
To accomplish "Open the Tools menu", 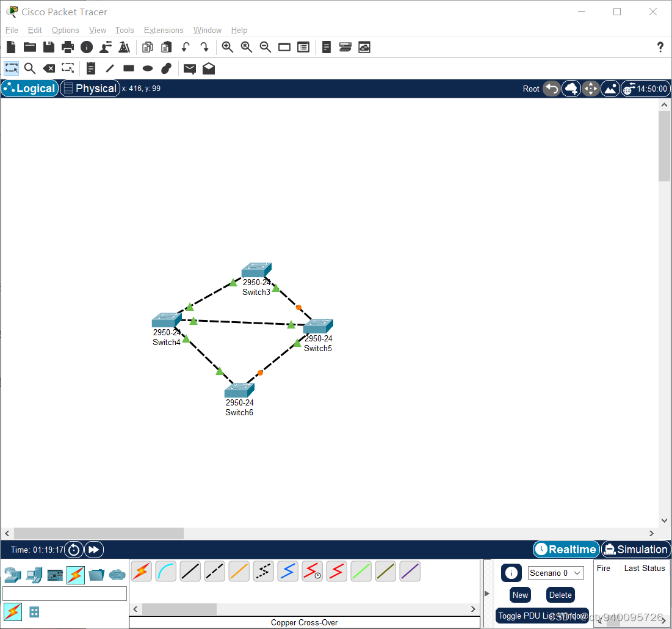I will [x=125, y=30].
